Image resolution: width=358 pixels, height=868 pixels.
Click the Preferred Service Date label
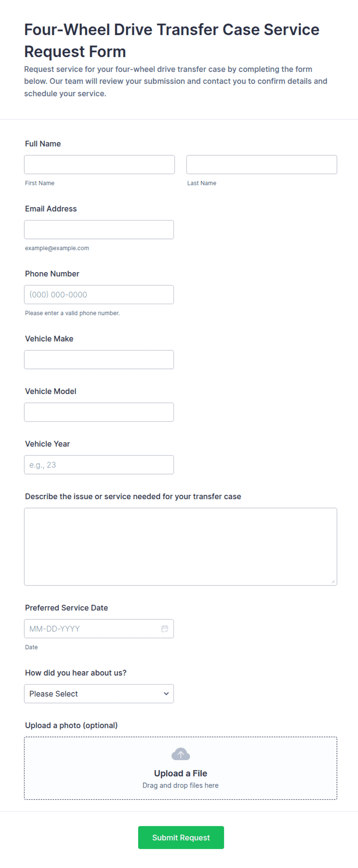67,608
